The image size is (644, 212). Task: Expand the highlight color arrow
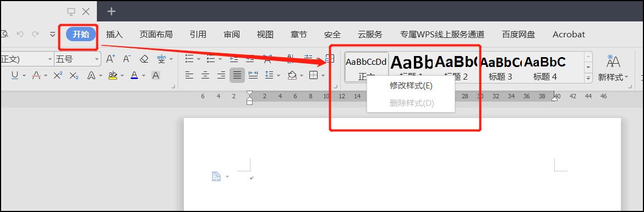(x=122, y=76)
